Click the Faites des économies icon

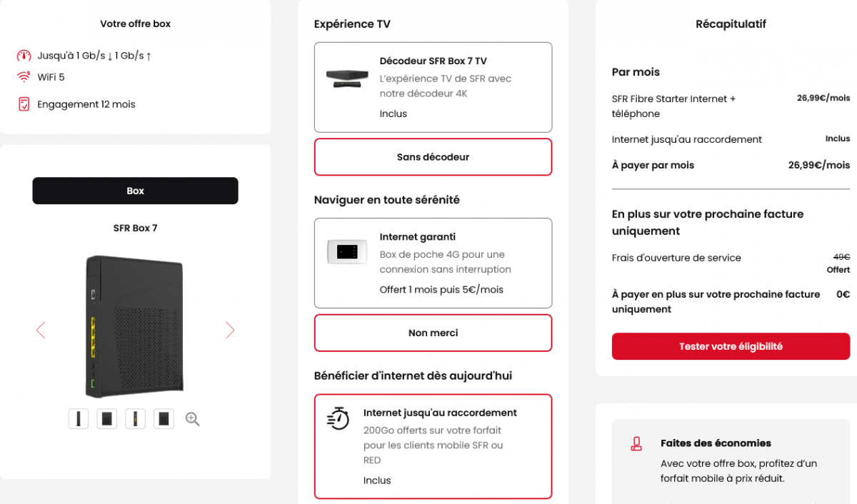636,444
